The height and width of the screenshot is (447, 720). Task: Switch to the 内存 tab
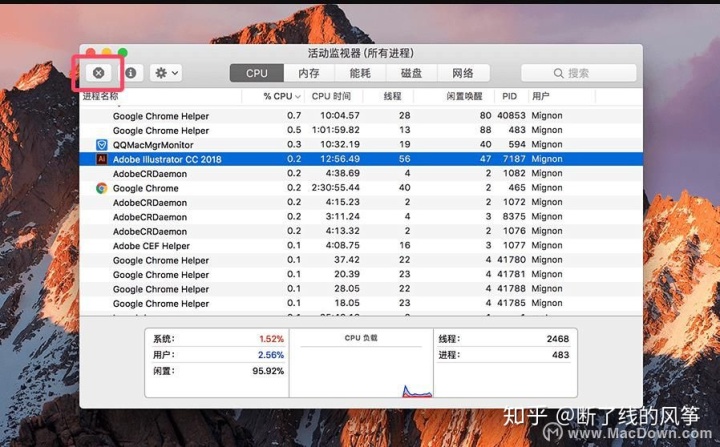(309, 73)
